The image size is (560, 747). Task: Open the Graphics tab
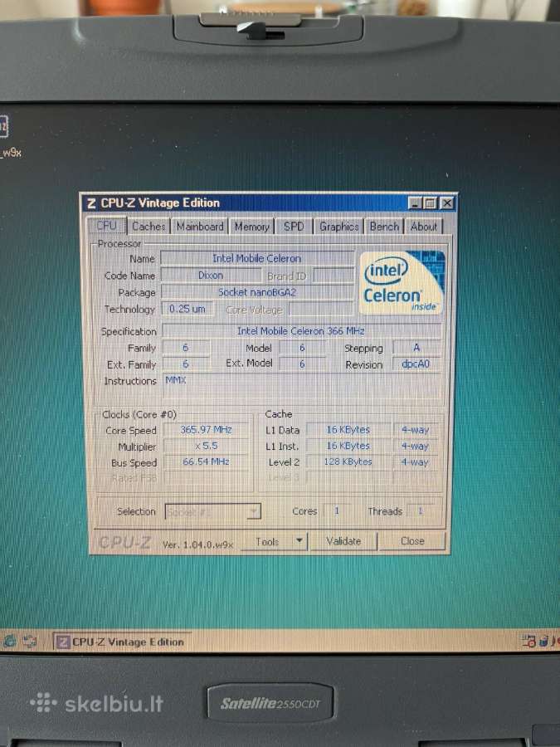pos(338,227)
